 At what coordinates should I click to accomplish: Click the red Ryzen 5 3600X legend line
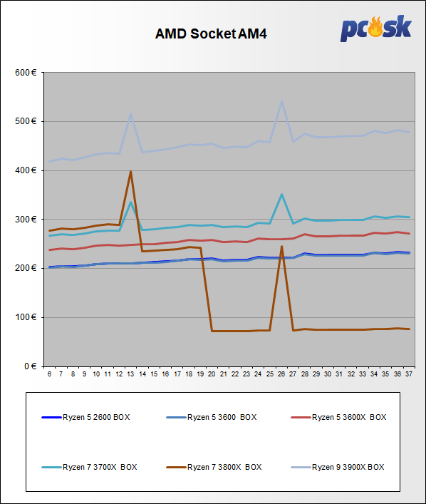301,418
